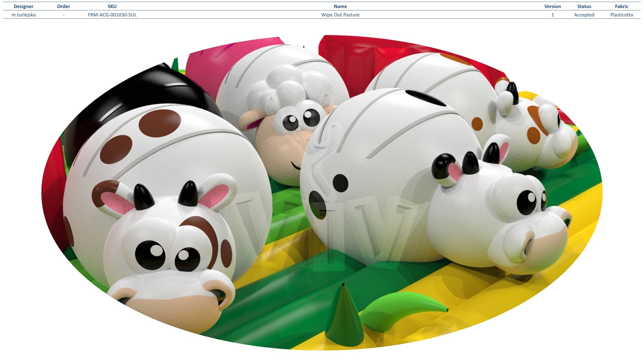
Task: Select the designer value m.turlejska
Action: (x=23, y=15)
